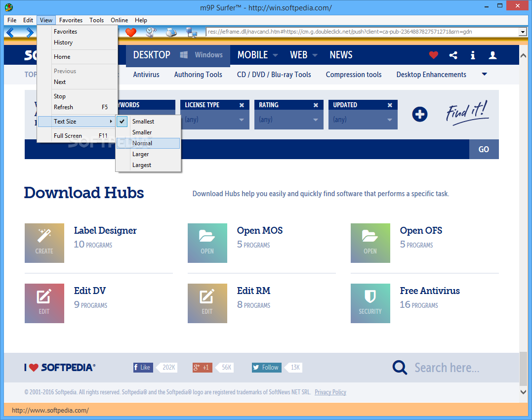The image size is (532, 420).
Task: Open the Updated (any) dropdown
Action: (x=363, y=120)
